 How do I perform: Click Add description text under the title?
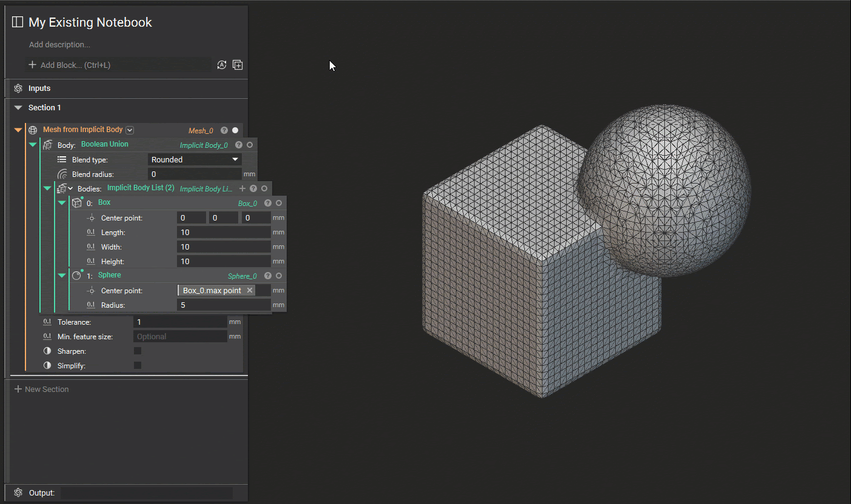point(59,45)
